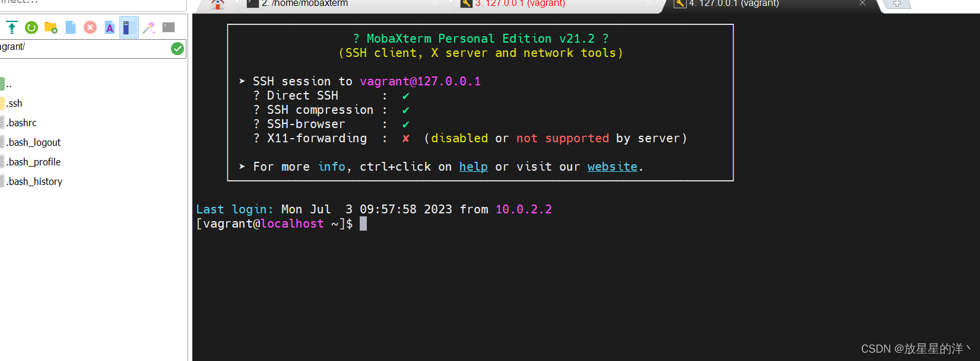Click the red delete file icon
Viewport: 980px width, 361px height.
click(x=90, y=27)
